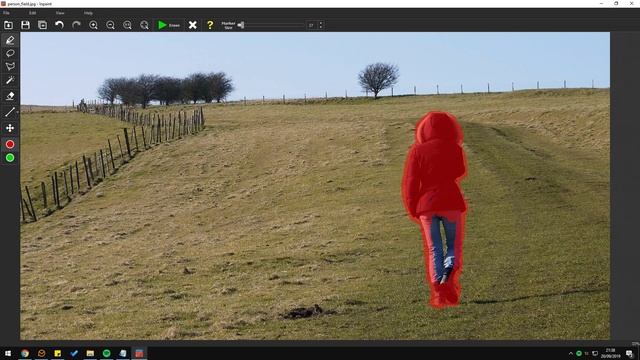Open File Explorer from taskbar

click(x=90, y=353)
